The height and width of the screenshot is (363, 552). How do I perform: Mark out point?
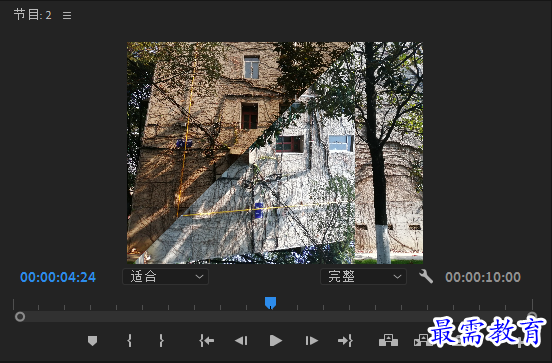pos(161,340)
